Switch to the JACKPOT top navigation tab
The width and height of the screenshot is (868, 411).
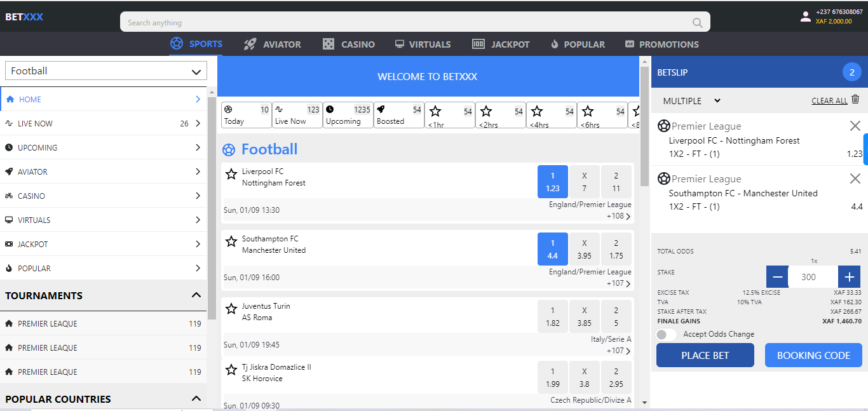[501, 44]
